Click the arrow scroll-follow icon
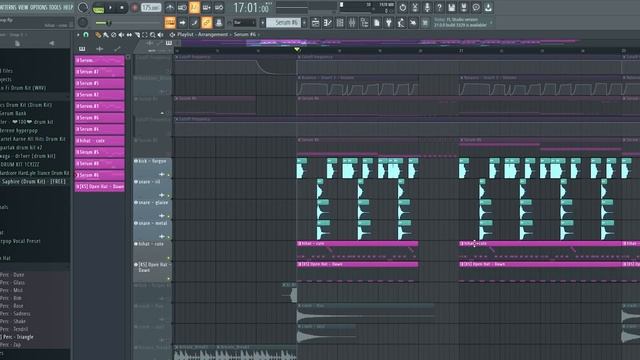Viewport: 640px width, 360px height. click(x=182, y=22)
